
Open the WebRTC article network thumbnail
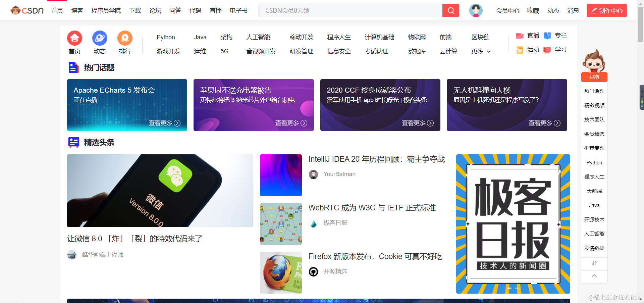(281, 224)
